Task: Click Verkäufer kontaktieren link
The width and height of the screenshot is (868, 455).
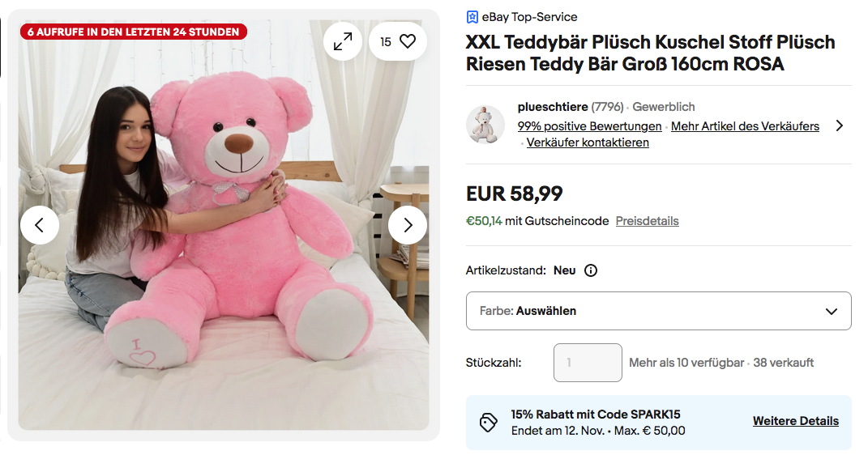Action: 588,142
